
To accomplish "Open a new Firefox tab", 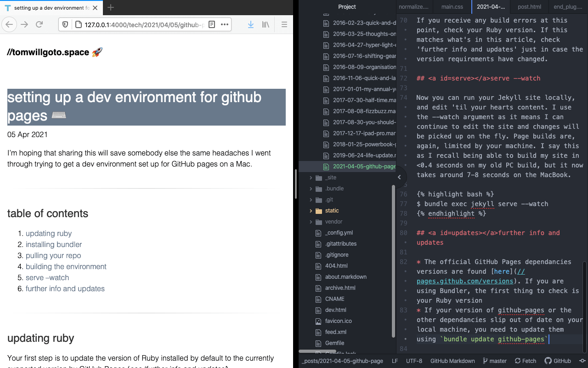I will pyautogui.click(x=111, y=7).
